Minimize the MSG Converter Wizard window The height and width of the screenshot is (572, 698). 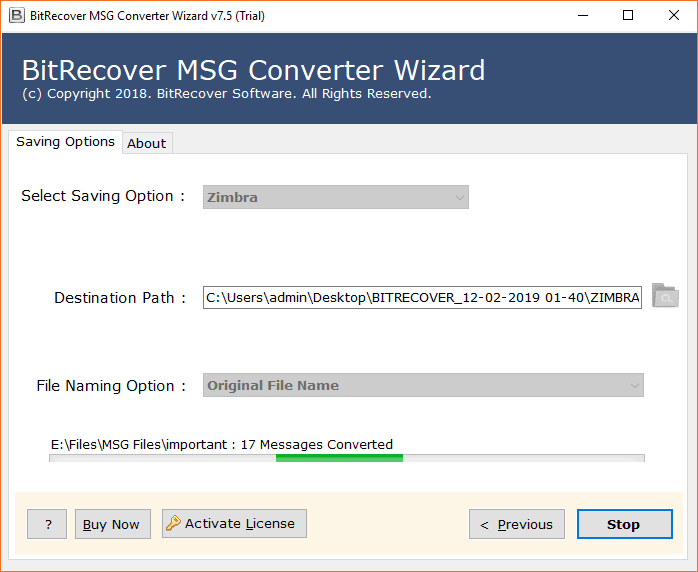pos(583,16)
